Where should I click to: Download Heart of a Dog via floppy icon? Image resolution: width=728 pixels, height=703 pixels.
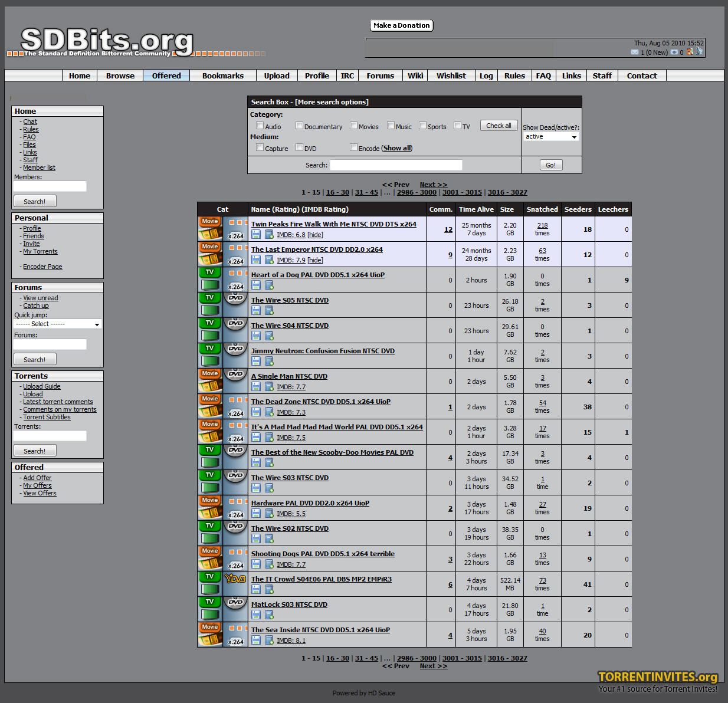256,285
